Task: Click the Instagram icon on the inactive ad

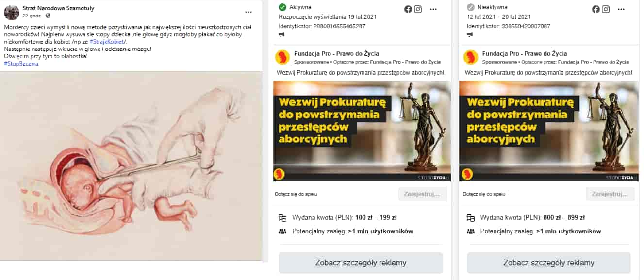Action: click(x=606, y=9)
